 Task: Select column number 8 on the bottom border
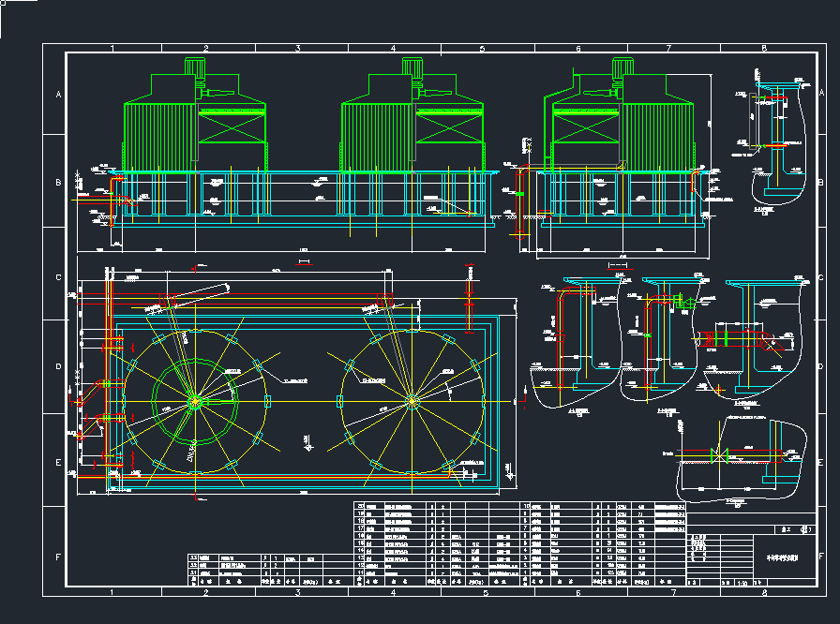[764, 593]
